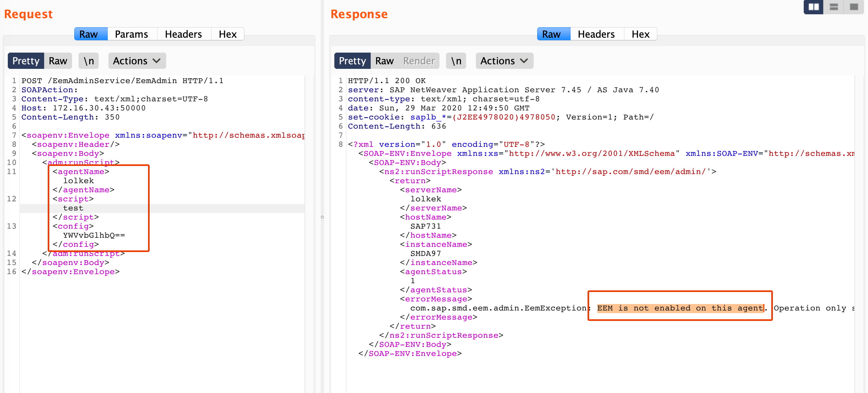Open the Request Params tab
This screenshot has height=393, width=868.
131,34
